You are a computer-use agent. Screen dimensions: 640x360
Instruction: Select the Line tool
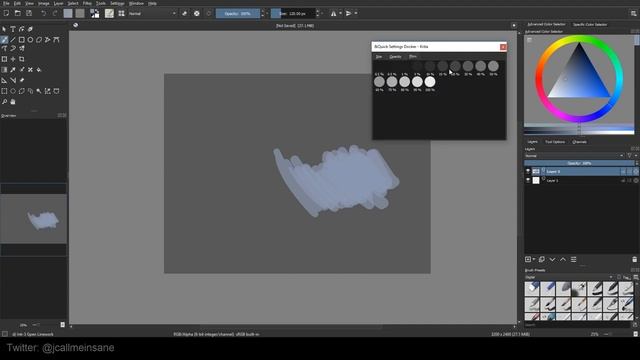tap(13, 40)
